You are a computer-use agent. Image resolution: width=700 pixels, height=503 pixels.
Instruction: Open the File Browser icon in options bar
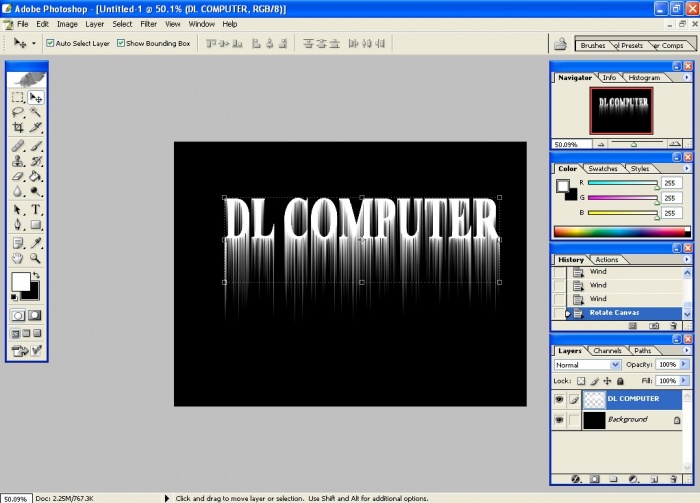tap(560, 44)
